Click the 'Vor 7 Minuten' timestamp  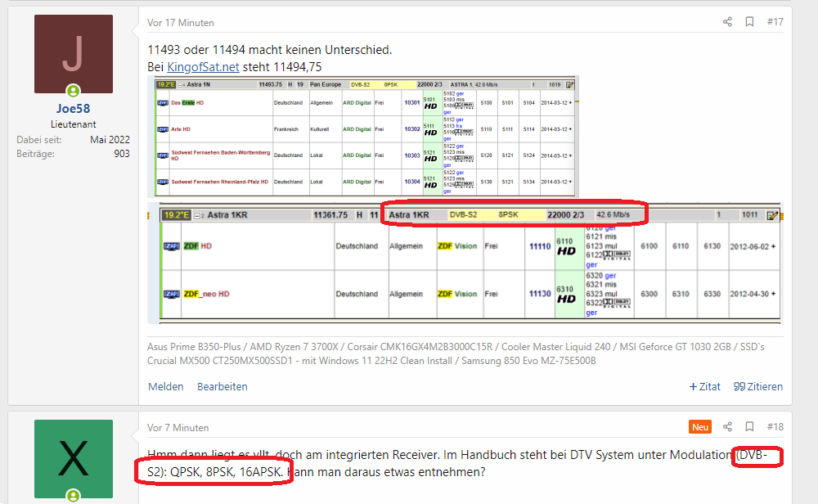[178, 428]
